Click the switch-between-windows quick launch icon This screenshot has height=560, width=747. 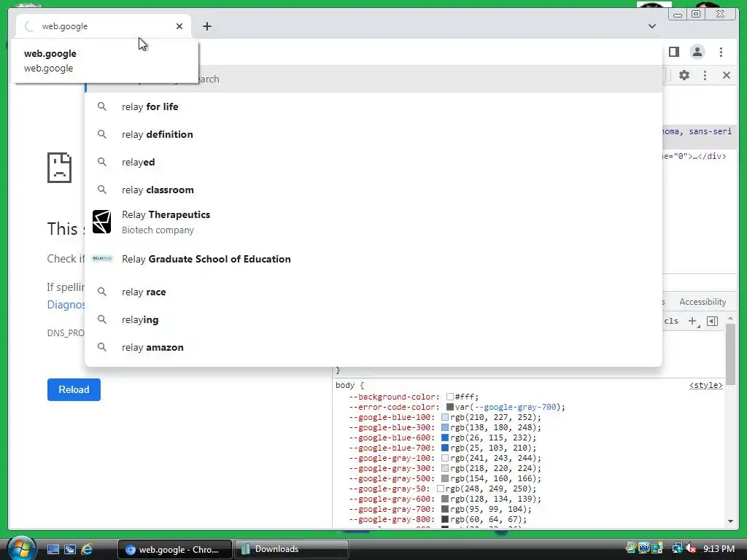tap(70, 550)
